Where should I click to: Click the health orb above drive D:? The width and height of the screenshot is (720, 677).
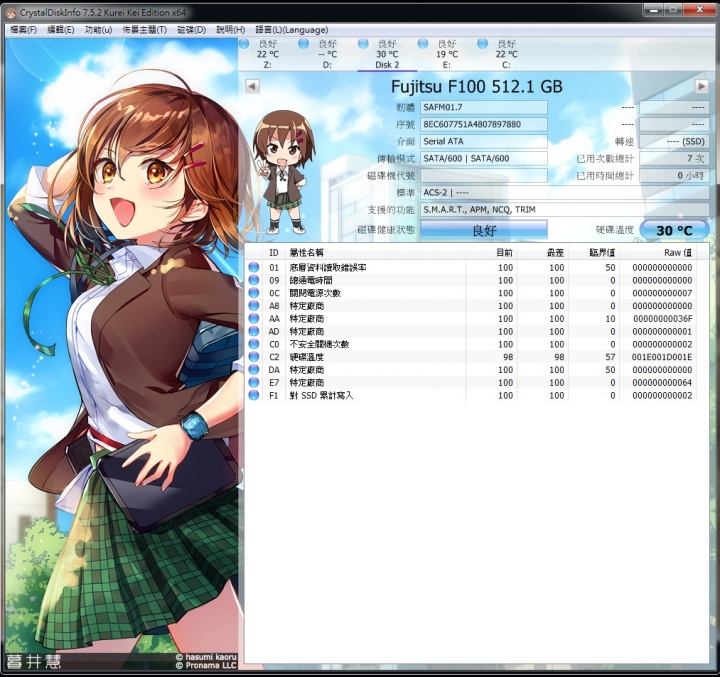(x=303, y=44)
